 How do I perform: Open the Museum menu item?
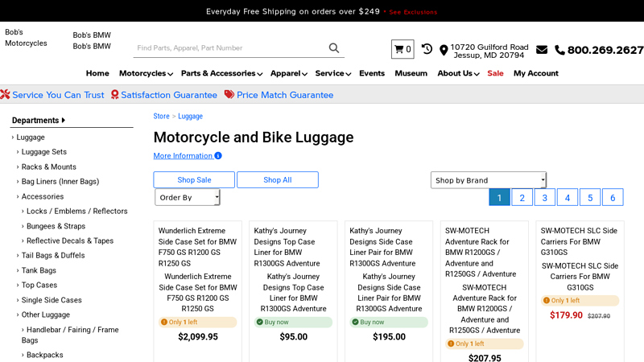pos(411,73)
